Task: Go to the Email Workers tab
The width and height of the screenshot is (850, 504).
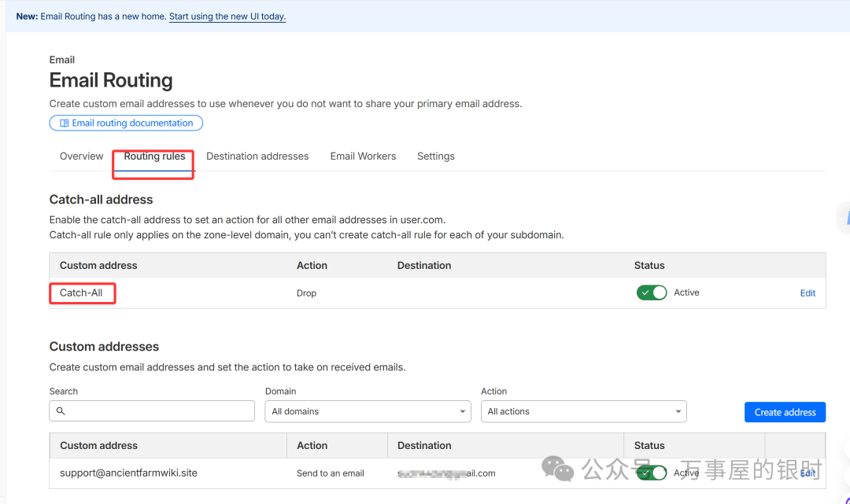Action: 363,156
